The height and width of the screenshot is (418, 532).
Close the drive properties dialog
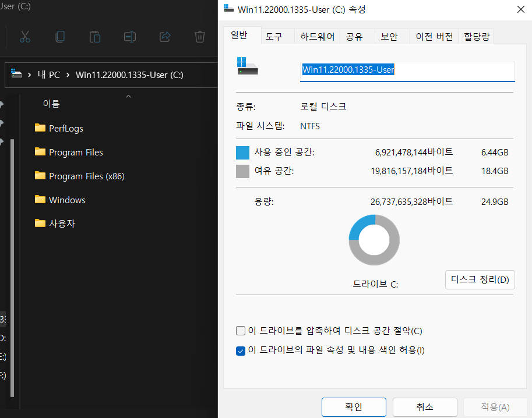coord(521,9)
